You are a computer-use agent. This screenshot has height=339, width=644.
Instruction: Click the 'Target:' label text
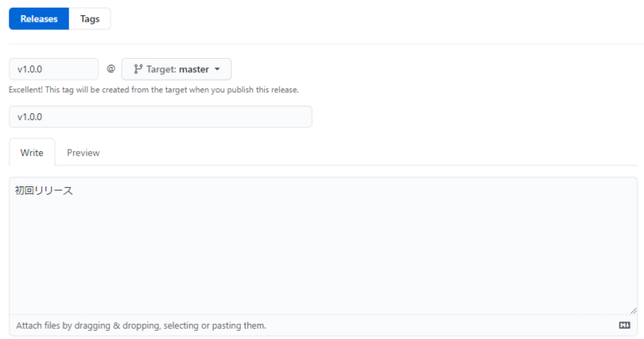click(x=162, y=69)
